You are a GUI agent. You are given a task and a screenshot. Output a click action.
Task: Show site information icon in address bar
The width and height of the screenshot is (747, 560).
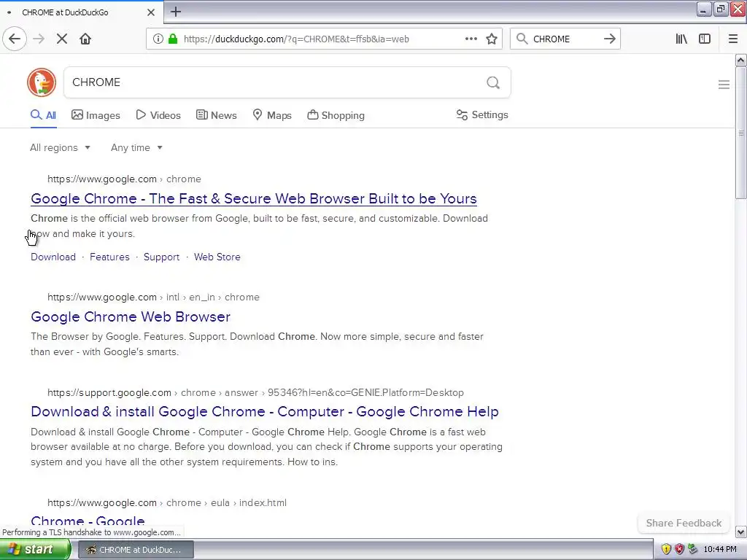click(158, 39)
